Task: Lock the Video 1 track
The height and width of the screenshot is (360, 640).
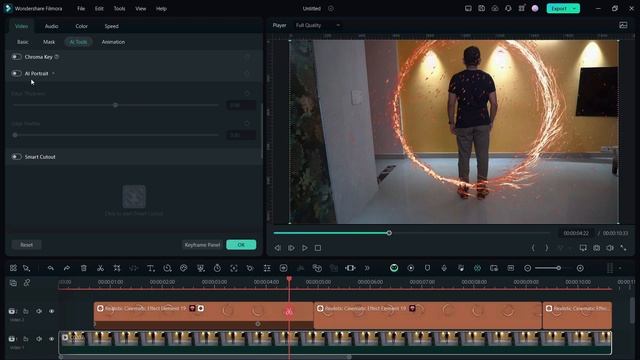Action: point(26,339)
